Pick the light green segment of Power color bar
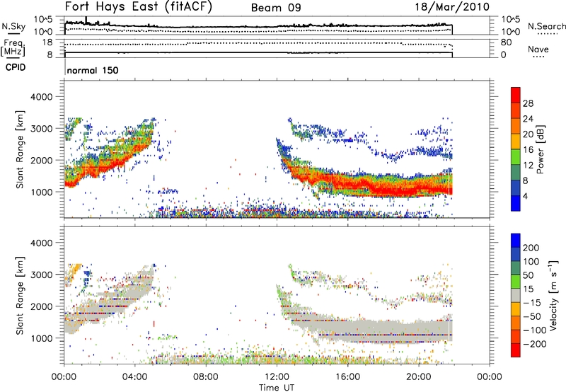 tap(516, 157)
